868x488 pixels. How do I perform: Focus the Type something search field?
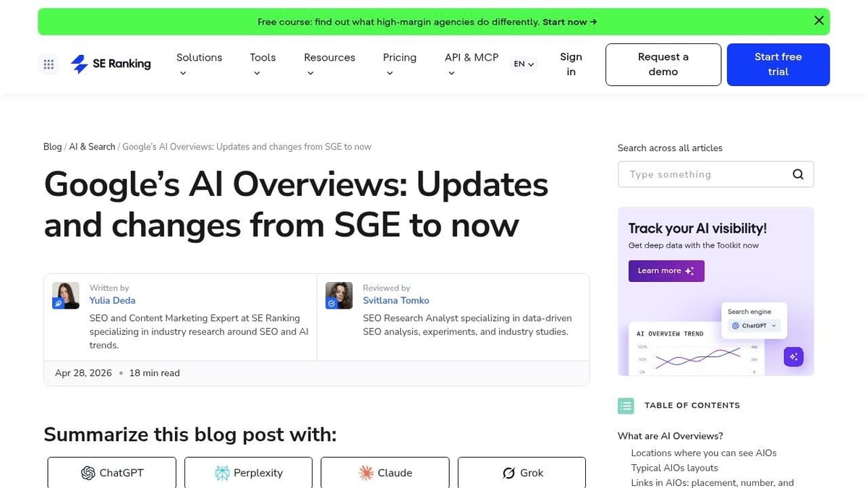point(716,174)
